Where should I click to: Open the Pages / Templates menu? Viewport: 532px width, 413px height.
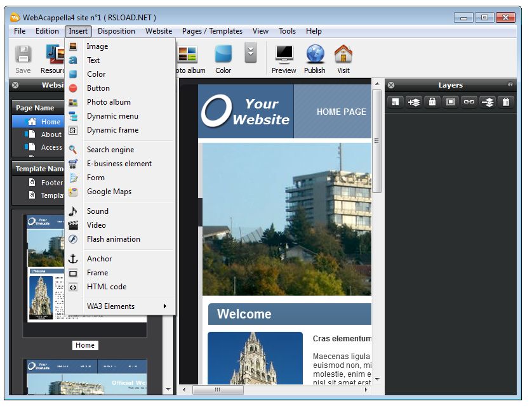pyautogui.click(x=213, y=31)
